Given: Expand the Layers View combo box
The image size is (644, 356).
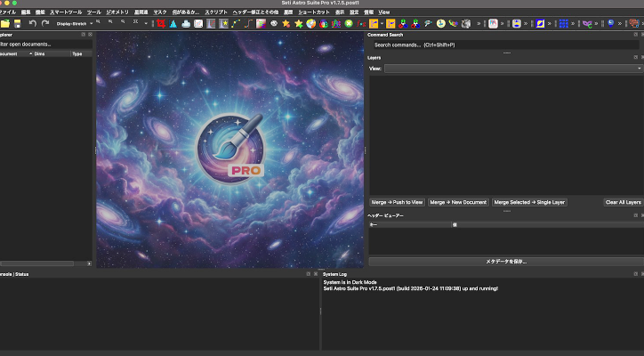Looking at the screenshot, I should pos(512,68).
